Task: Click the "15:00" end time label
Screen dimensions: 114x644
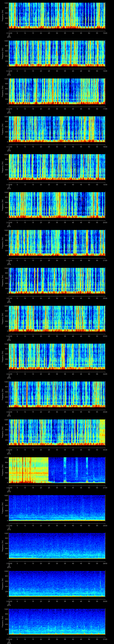Action: click(x=105, y=33)
